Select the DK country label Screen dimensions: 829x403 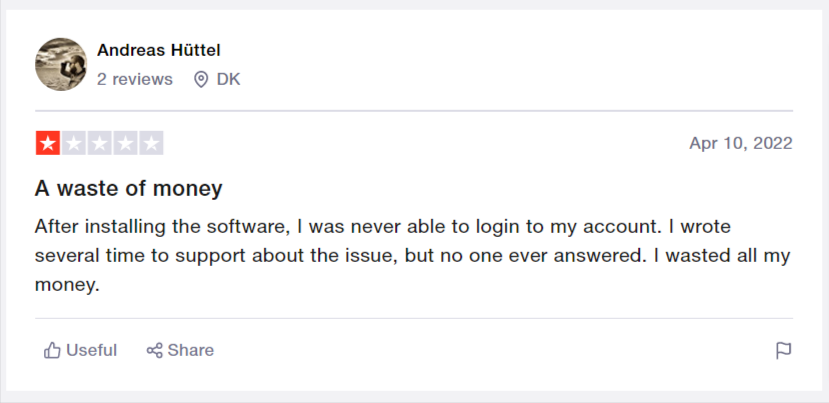(228, 79)
